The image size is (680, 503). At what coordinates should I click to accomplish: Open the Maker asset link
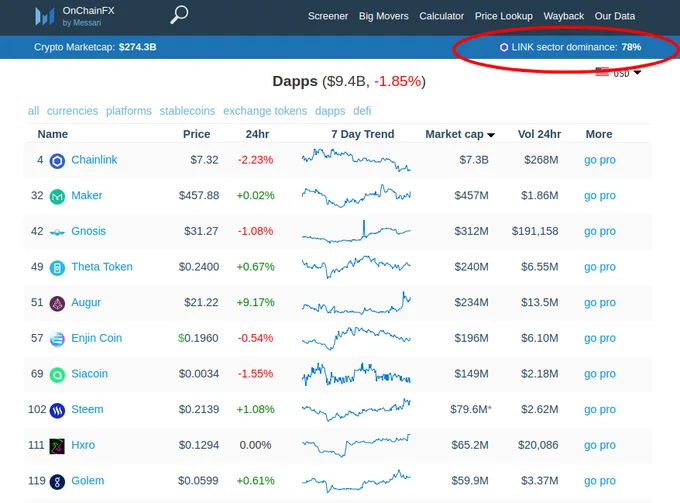pyautogui.click(x=87, y=196)
